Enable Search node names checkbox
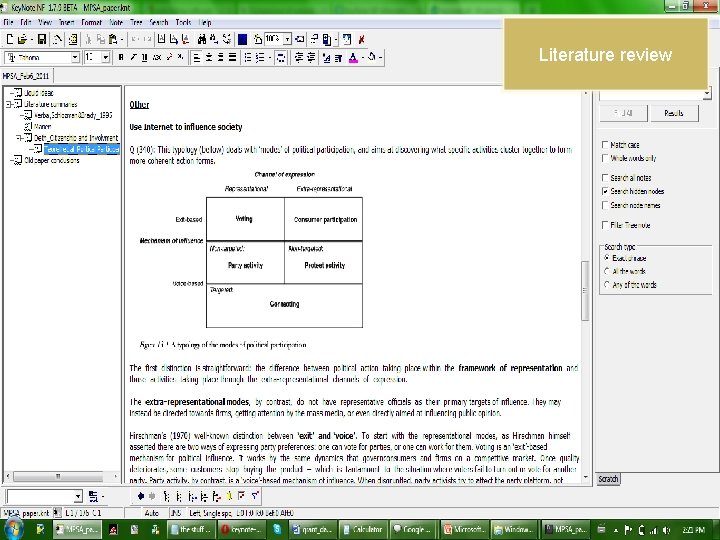 pos(605,205)
